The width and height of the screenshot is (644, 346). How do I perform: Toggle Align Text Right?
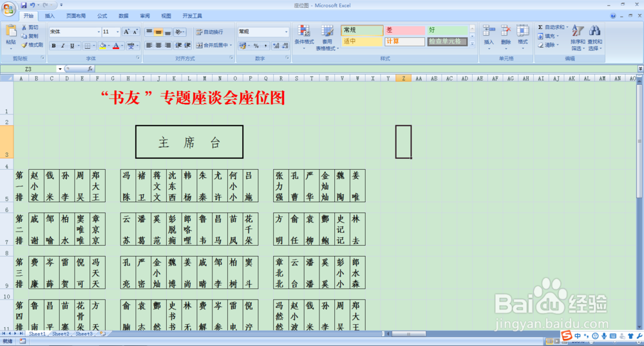[167, 45]
